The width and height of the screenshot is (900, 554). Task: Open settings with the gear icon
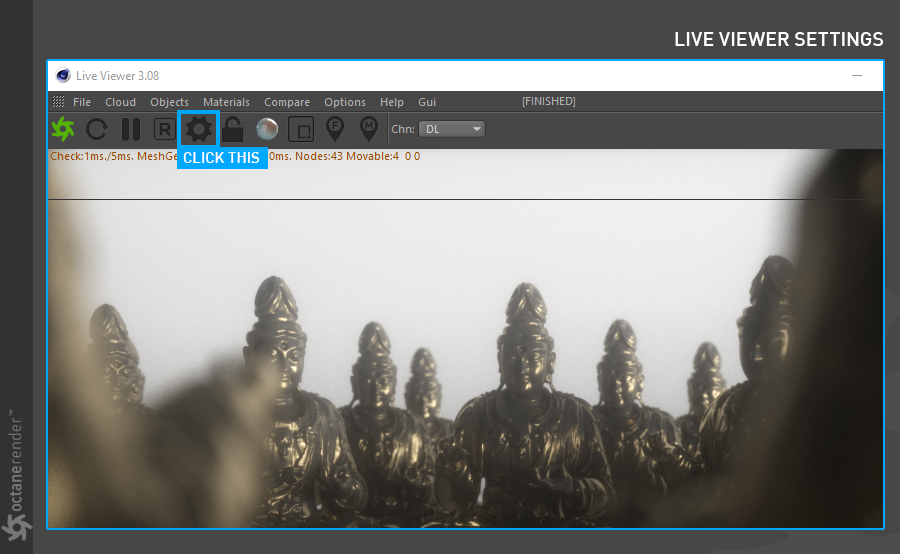click(199, 129)
